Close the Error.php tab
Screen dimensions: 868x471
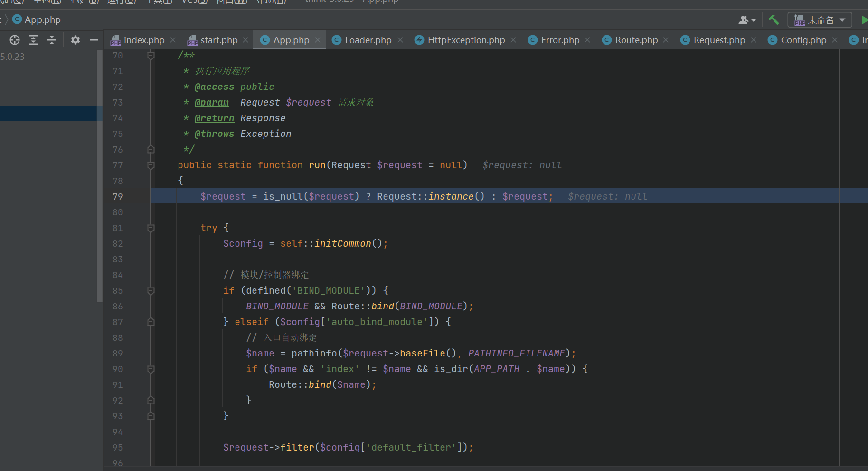click(x=587, y=40)
